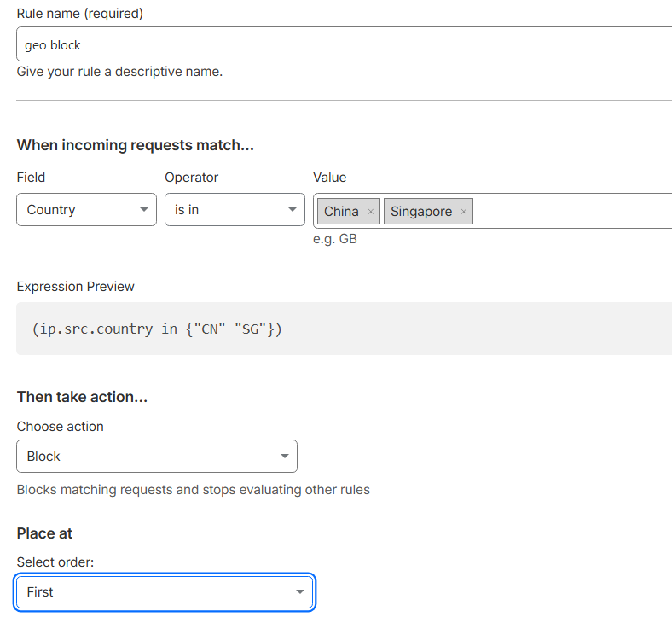The image size is (672, 623).
Task: Open the Field dropdown showing Country
Action: pyautogui.click(x=87, y=210)
